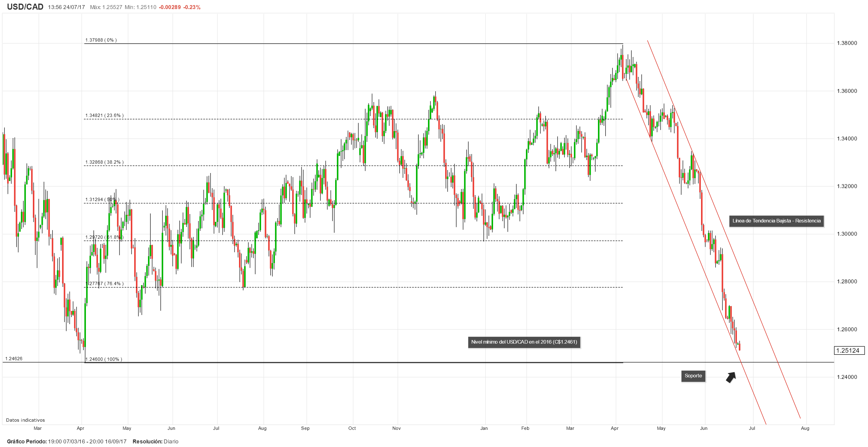Click the 1.32868 (38.2%) Fibonacci label

click(x=105, y=162)
